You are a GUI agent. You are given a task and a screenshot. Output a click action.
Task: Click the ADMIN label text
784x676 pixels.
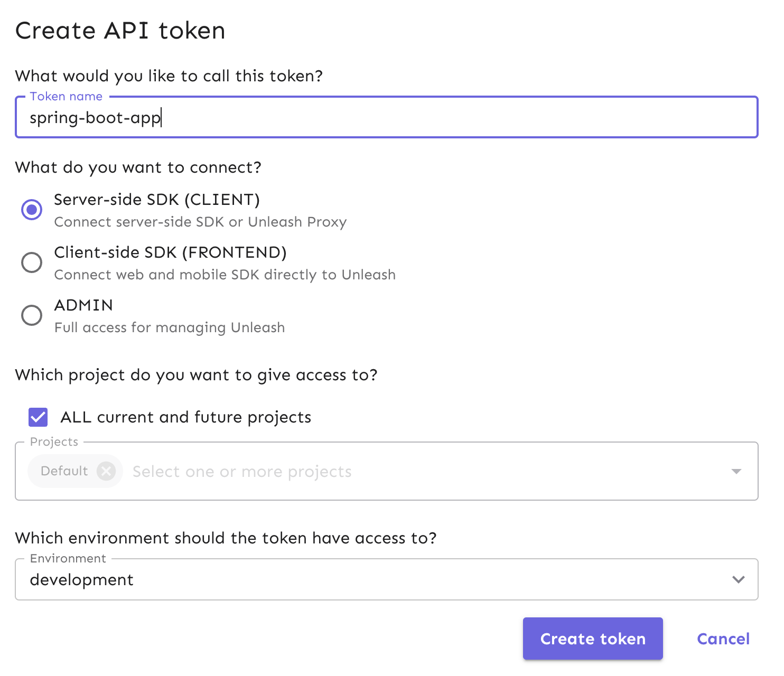[x=83, y=305]
